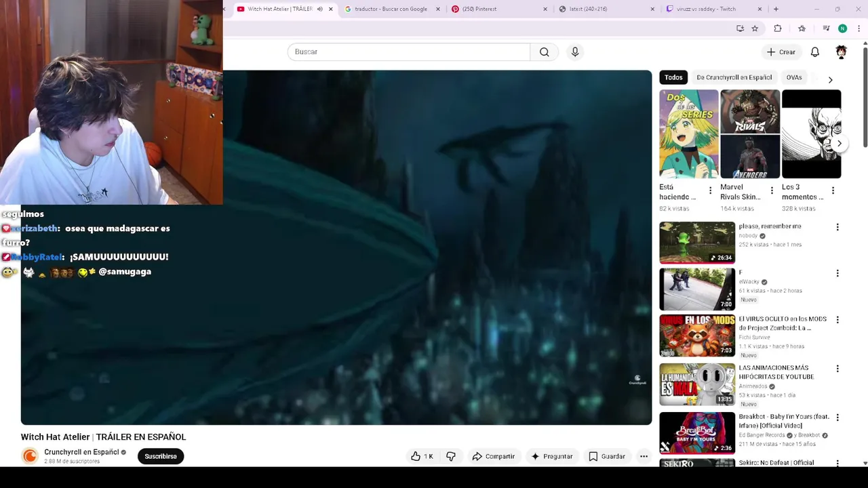Dislike the video with thumbs down
Viewport: 868px width, 488px height.
451,456
